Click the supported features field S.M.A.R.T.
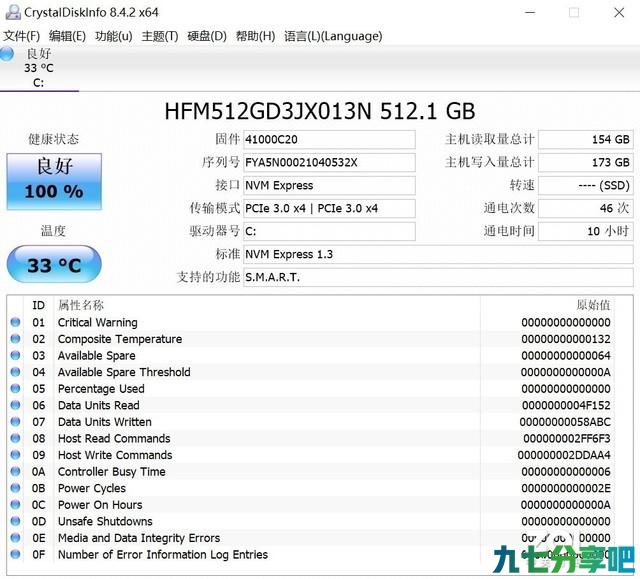 pyautogui.click(x=438, y=277)
